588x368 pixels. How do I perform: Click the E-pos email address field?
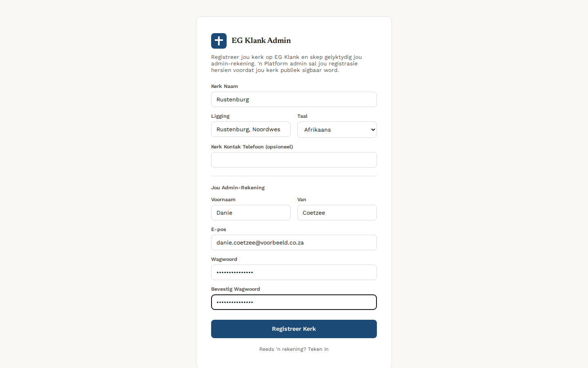(x=294, y=242)
